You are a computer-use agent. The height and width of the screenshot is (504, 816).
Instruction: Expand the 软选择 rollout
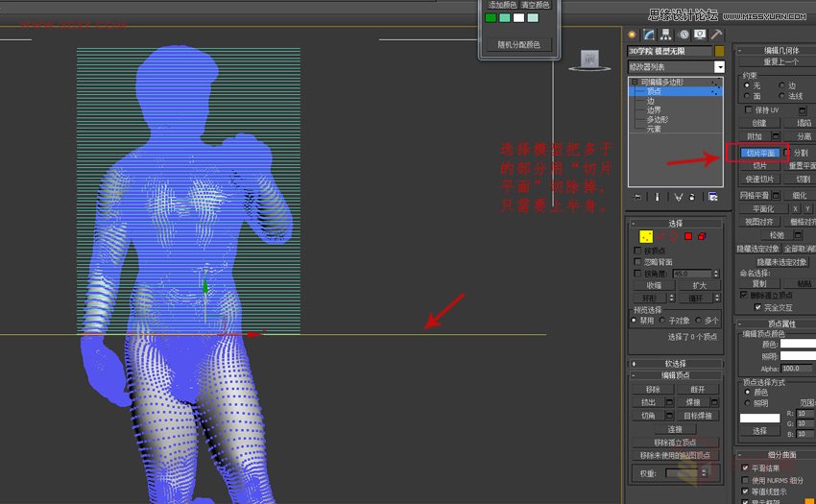pyautogui.click(x=676, y=364)
